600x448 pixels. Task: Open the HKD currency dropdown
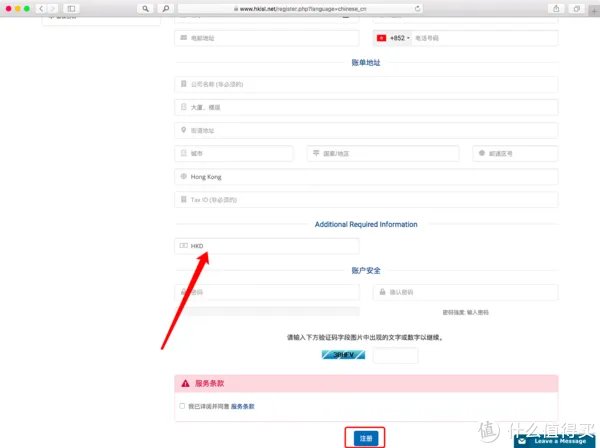pyautogui.click(x=267, y=246)
